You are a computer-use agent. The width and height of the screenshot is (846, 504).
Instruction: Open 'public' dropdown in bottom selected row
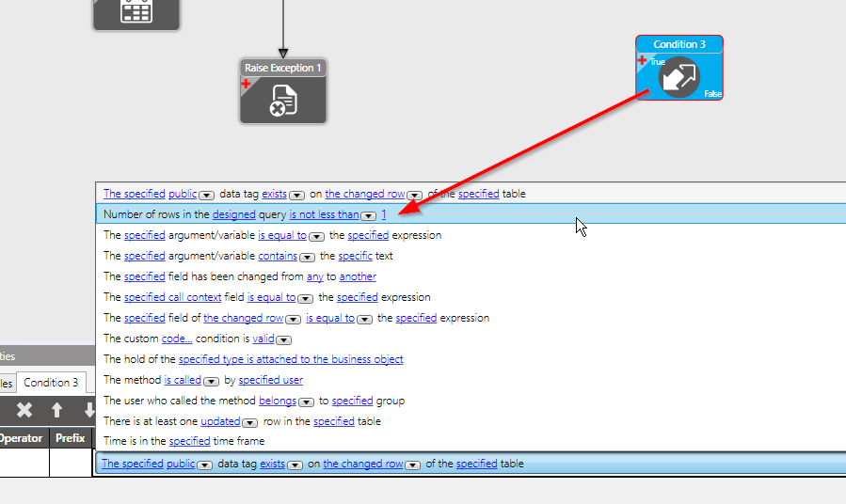point(204,465)
